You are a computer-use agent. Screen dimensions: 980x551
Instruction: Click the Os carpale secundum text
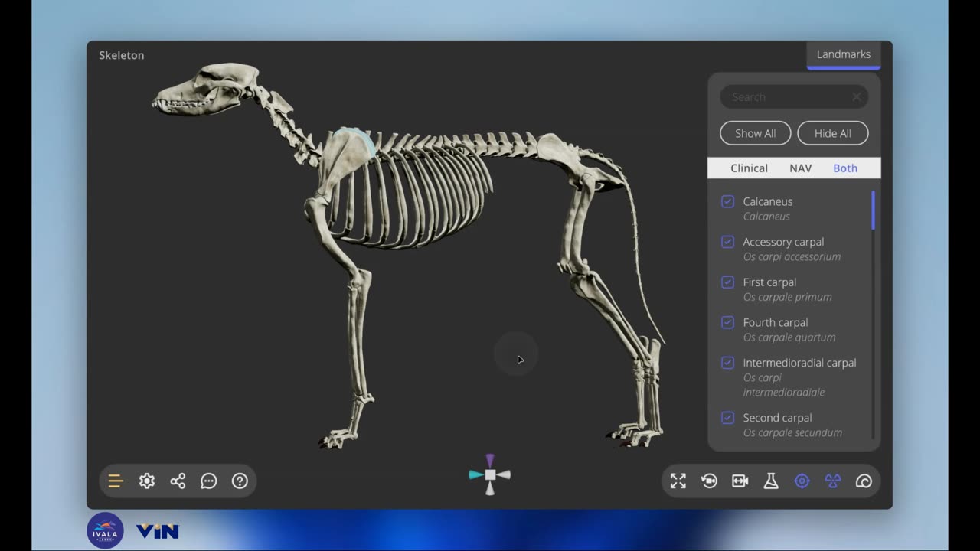coord(792,432)
